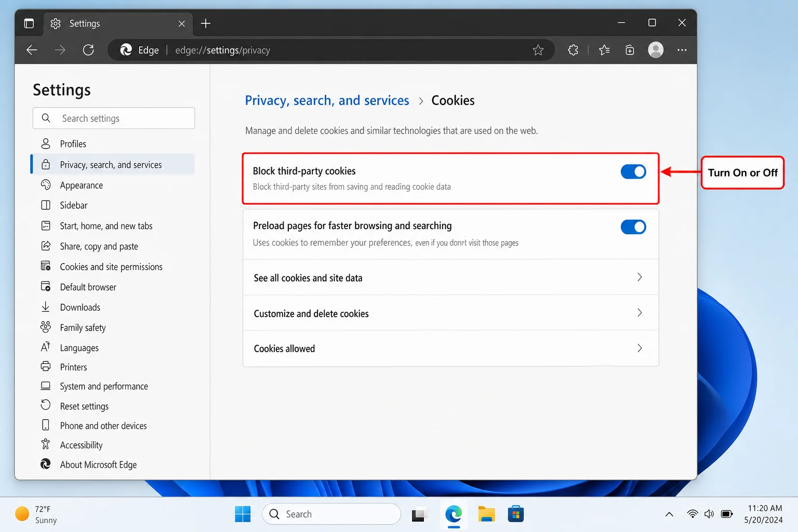
Task: Click the magnifier icon in Search settings
Action: point(46,118)
